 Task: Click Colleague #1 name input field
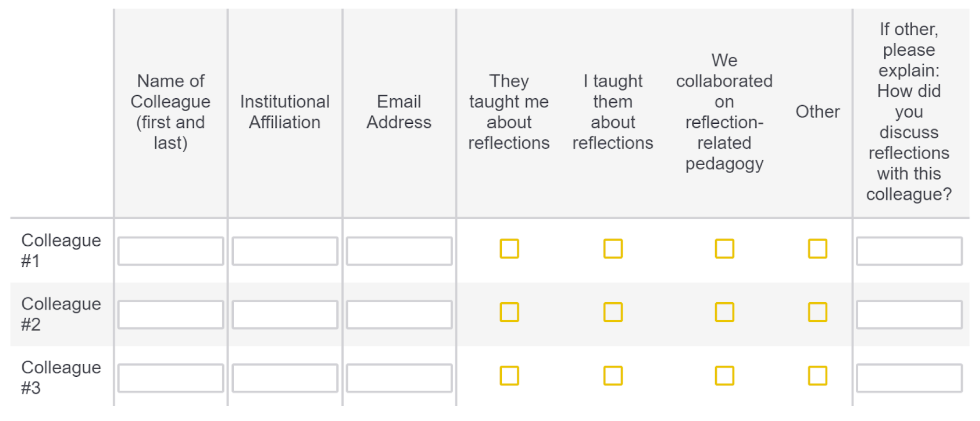170,251
